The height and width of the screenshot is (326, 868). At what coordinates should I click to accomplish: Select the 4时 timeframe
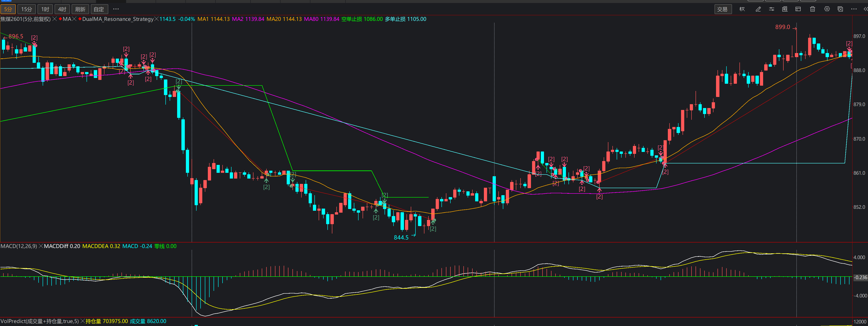62,9
